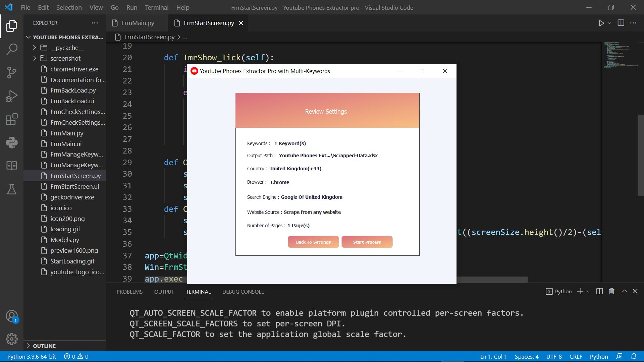This screenshot has height=362, width=644.
Task: Run Python file using play icon
Action: [x=601, y=23]
